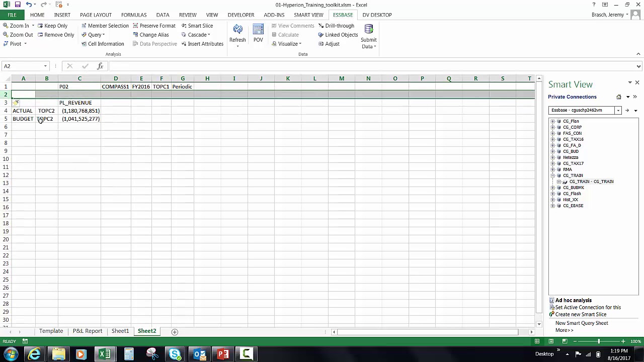Click zoom in plus on status bar
Viewport: 644px width, 362px height.
(623, 341)
